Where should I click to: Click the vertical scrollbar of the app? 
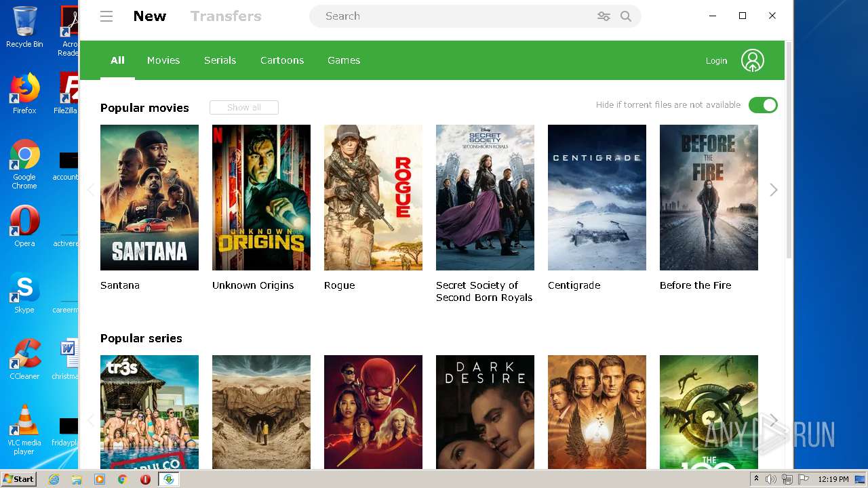coord(789,149)
